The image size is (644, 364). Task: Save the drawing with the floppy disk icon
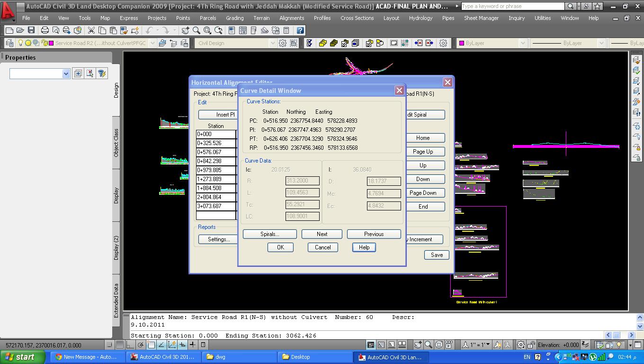click(31, 30)
